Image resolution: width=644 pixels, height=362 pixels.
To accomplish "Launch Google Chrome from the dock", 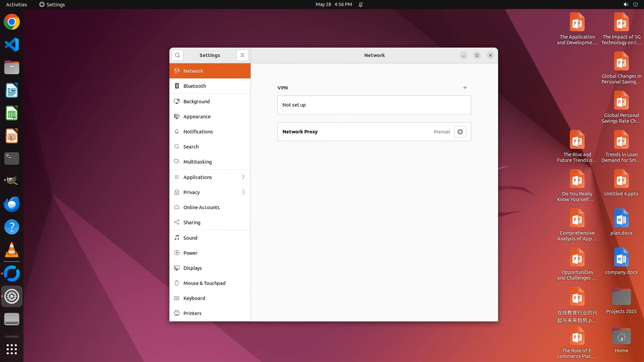I will click(12, 22).
